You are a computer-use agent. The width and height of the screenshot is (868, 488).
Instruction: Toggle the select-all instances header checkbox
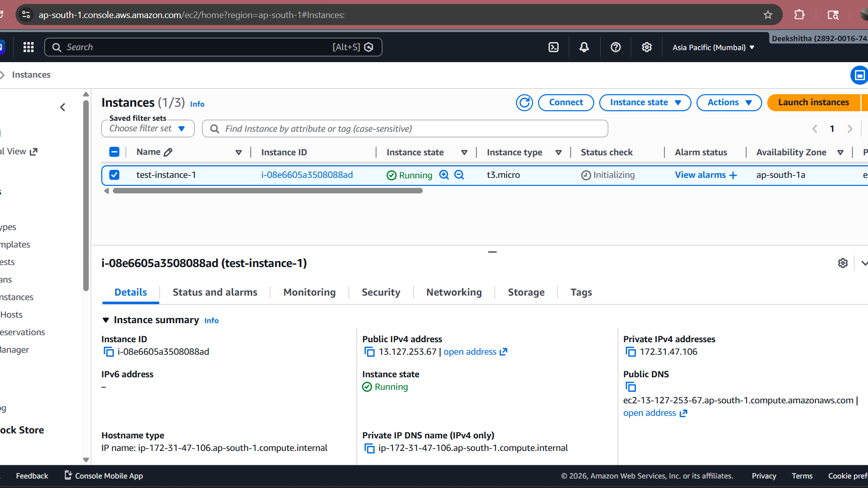point(114,152)
